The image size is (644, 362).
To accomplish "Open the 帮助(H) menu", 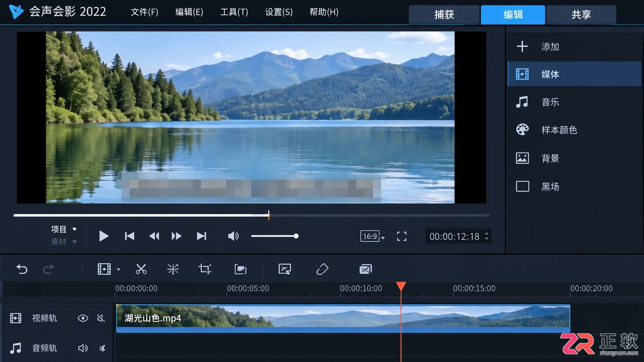I will (x=324, y=12).
